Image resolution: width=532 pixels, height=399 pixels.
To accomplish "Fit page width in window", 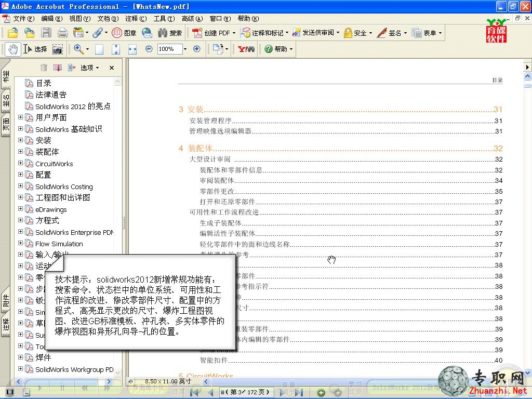I will [x=132, y=49].
